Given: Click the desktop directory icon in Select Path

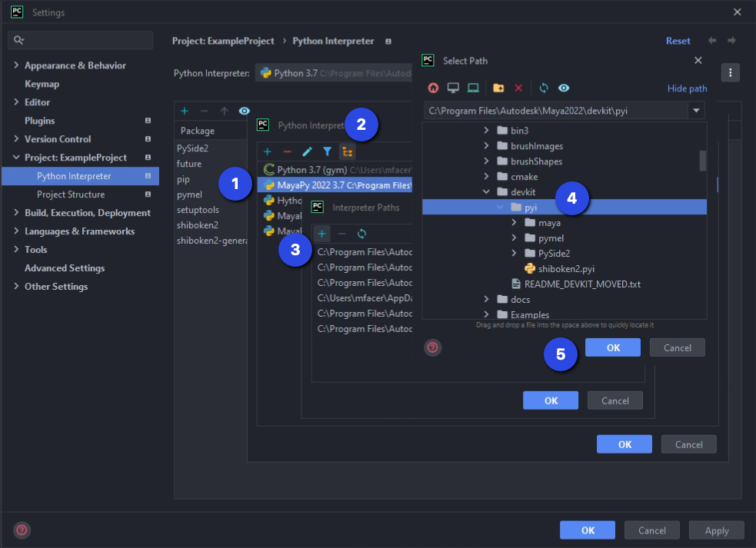Looking at the screenshot, I should point(453,88).
